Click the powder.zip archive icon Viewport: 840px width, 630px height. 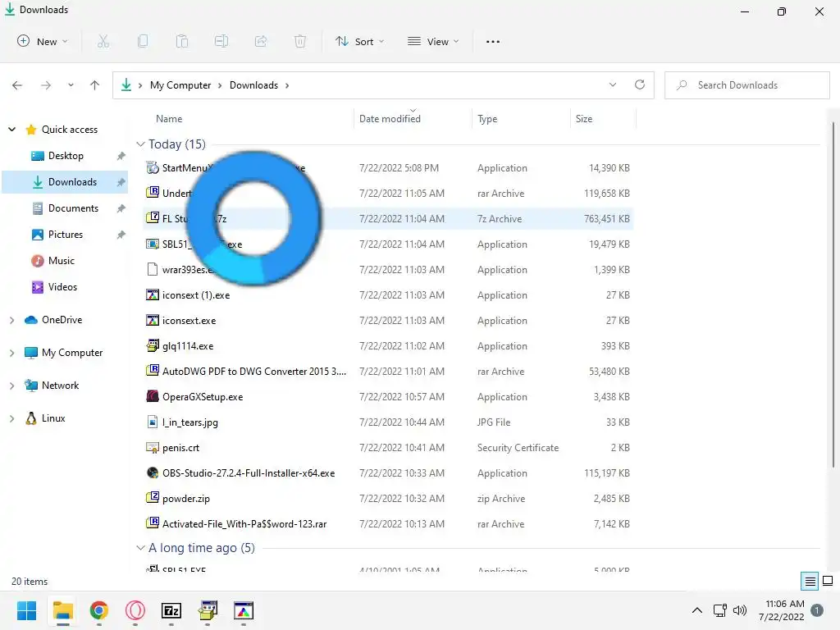[x=153, y=498]
